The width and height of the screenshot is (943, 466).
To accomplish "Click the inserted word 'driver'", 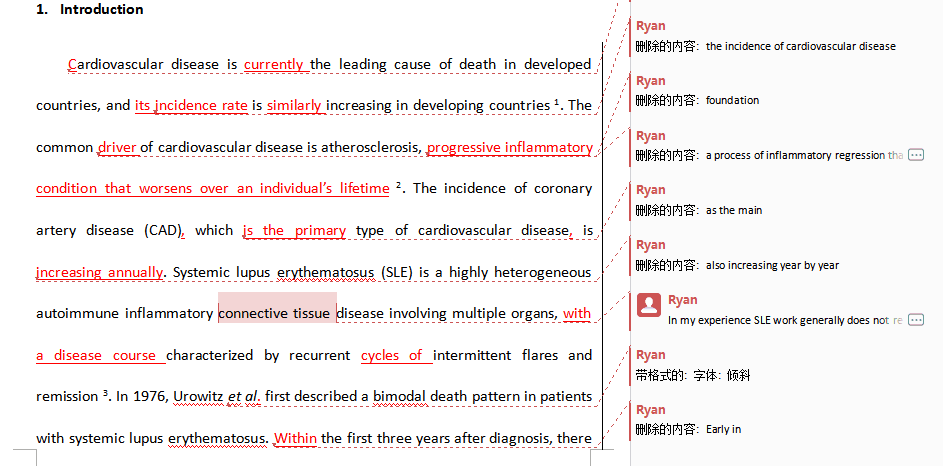I will 118,147.
